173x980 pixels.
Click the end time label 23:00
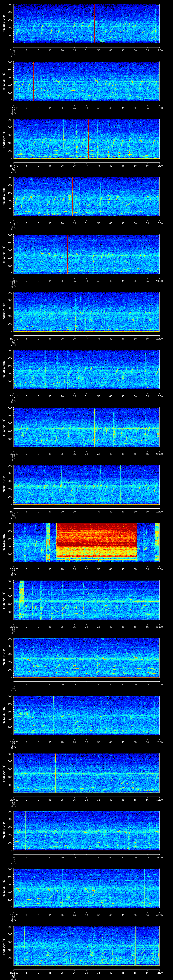(x=159, y=396)
